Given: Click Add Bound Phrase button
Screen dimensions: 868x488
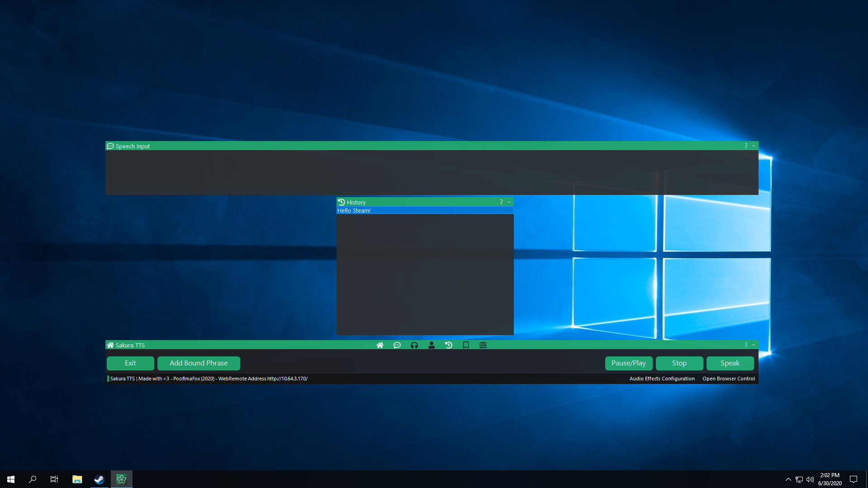Looking at the screenshot, I should coord(199,363).
